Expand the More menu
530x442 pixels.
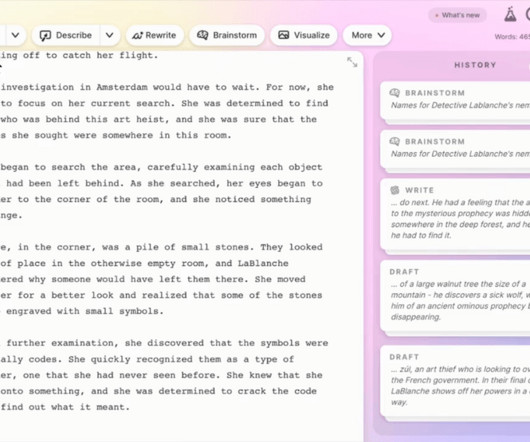367,35
